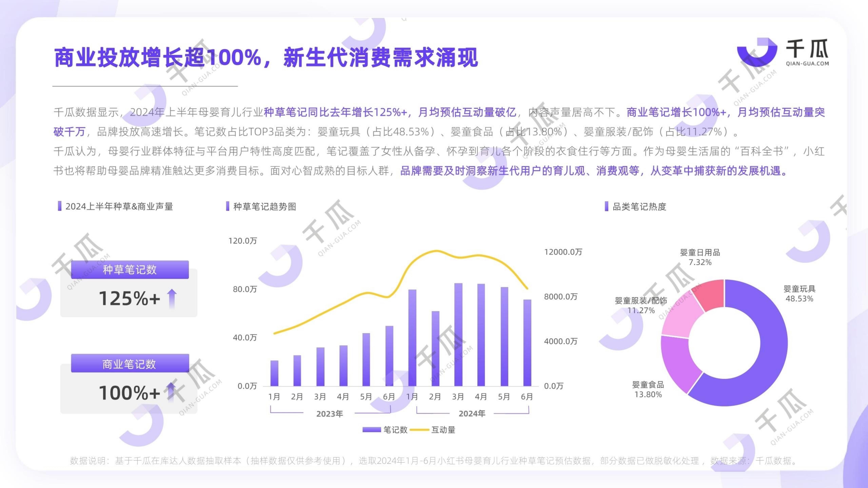Click the 2024年 4月 bar
868x488 pixels.
(481, 335)
